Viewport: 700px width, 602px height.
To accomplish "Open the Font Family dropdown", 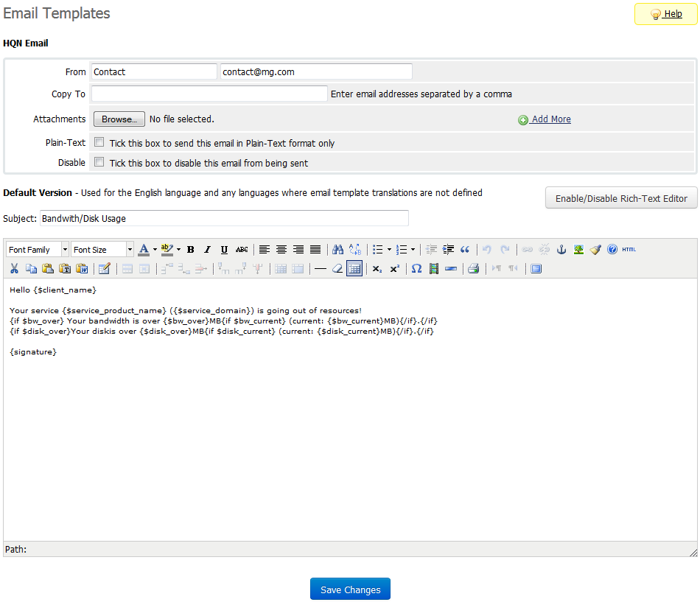I will [x=38, y=250].
